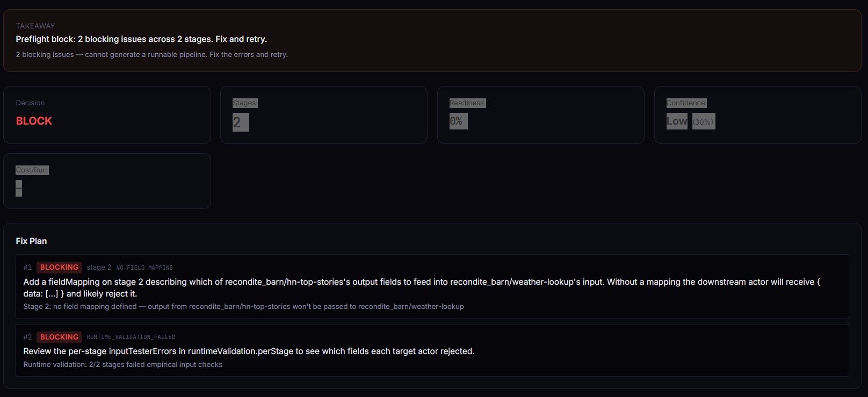This screenshot has width=868, height=397.
Task: Select the Low confidence value
Action: click(x=677, y=121)
